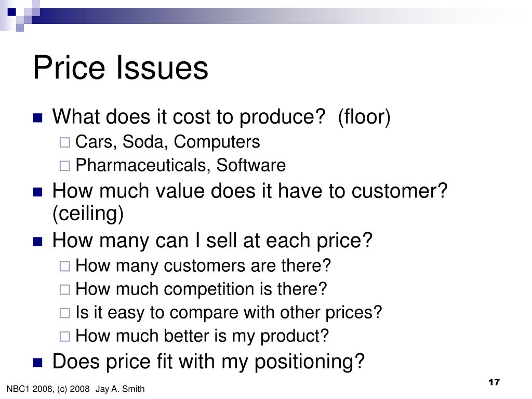
Task: Click the box beside 'How many customers are there?'
Action: (x=65, y=267)
